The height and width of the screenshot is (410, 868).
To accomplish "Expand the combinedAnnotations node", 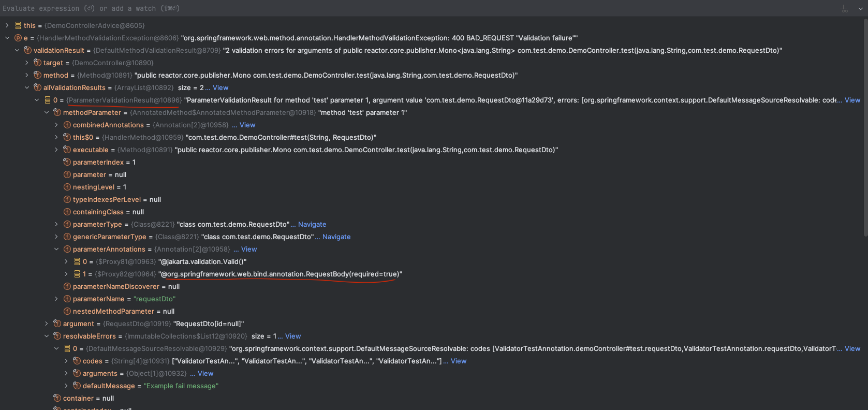I will 56,125.
